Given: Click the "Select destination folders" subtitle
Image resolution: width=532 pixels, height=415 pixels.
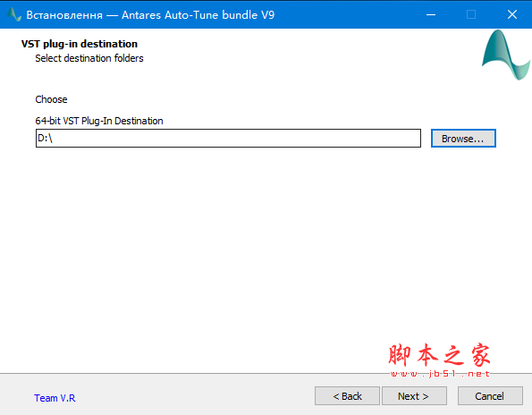Looking at the screenshot, I should 89,58.
